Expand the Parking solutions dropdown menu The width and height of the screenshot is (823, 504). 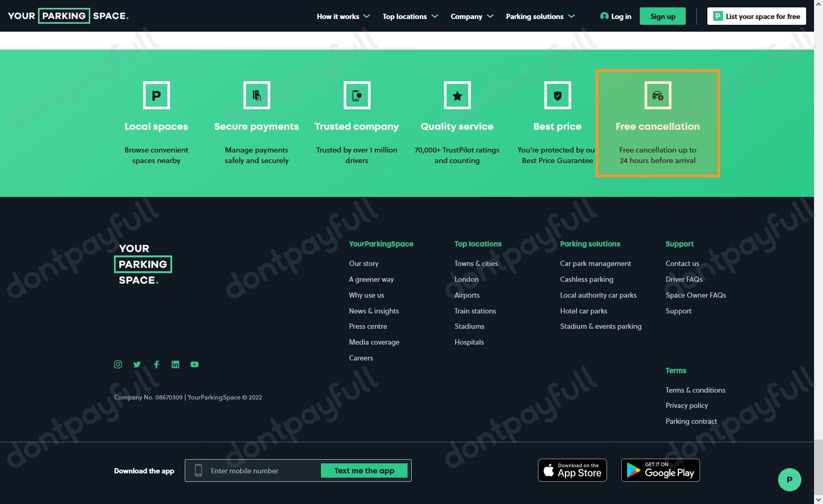(540, 16)
